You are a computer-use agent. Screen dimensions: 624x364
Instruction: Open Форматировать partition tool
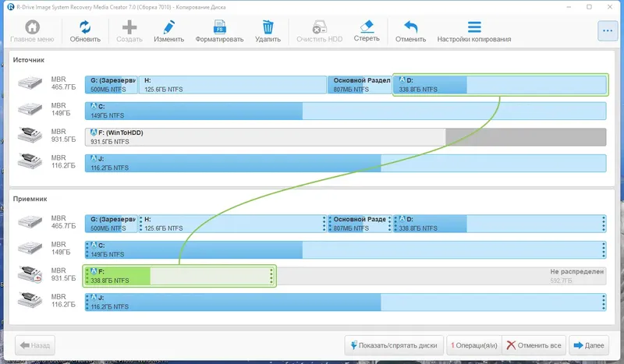219,31
